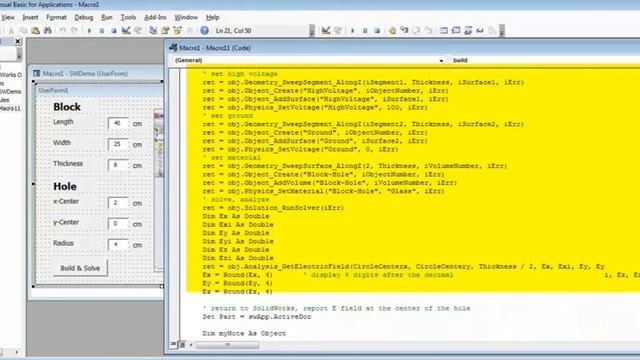Open the Watch Window icon
Screen dimensions: 640x360
(468, 31)
